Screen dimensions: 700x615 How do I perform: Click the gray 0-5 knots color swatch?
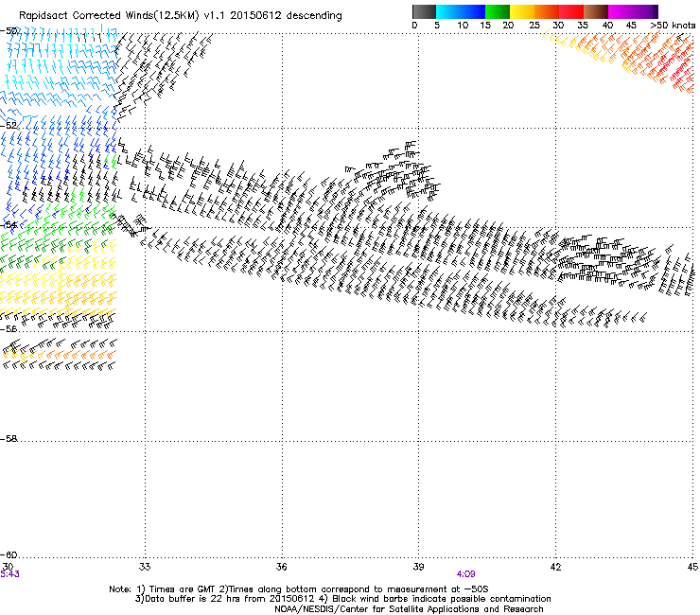click(x=424, y=11)
